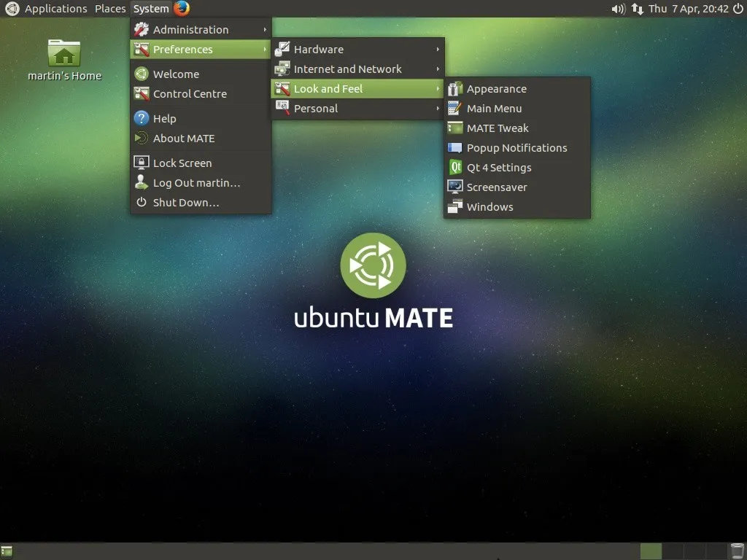The image size is (747, 560).
Task: Open Main Menu editor
Action: [495, 108]
